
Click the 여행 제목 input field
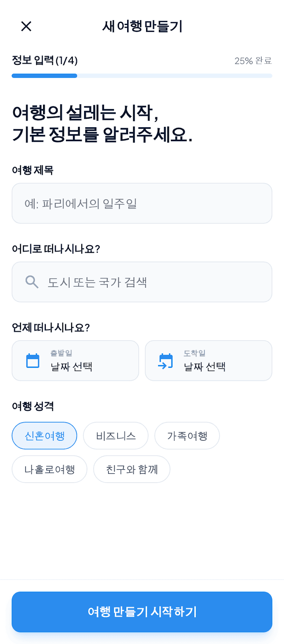point(142,203)
